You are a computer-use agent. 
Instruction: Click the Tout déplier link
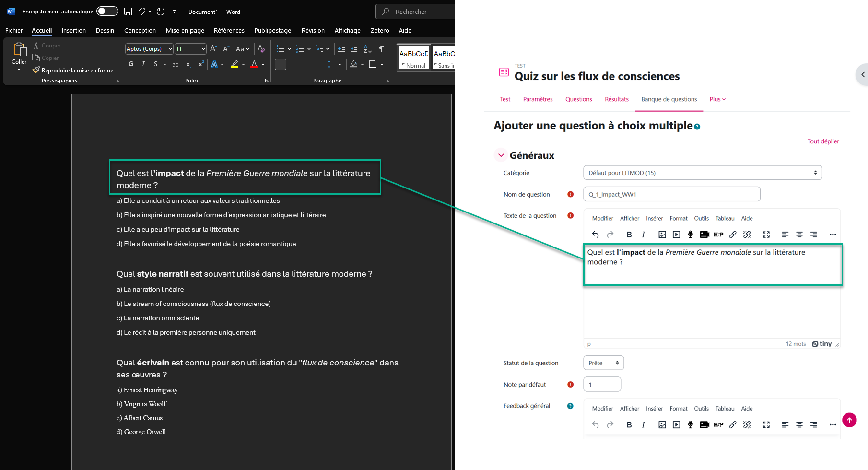coord(823,141)
